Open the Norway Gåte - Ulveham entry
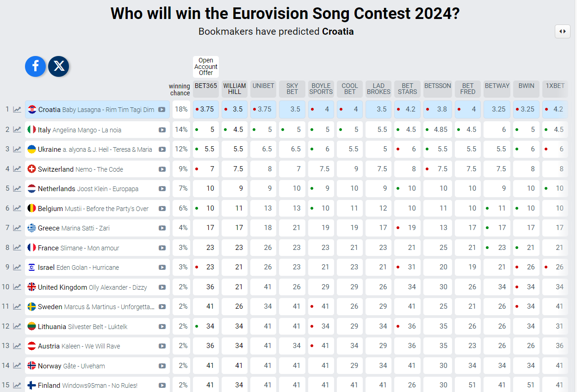The width and height of the screenshot is (577, 392). point(97,366)
